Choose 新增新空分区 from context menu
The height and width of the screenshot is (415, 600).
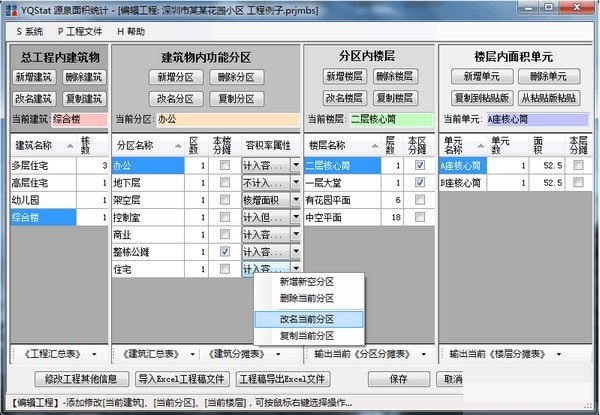click(x=307, y=282)
